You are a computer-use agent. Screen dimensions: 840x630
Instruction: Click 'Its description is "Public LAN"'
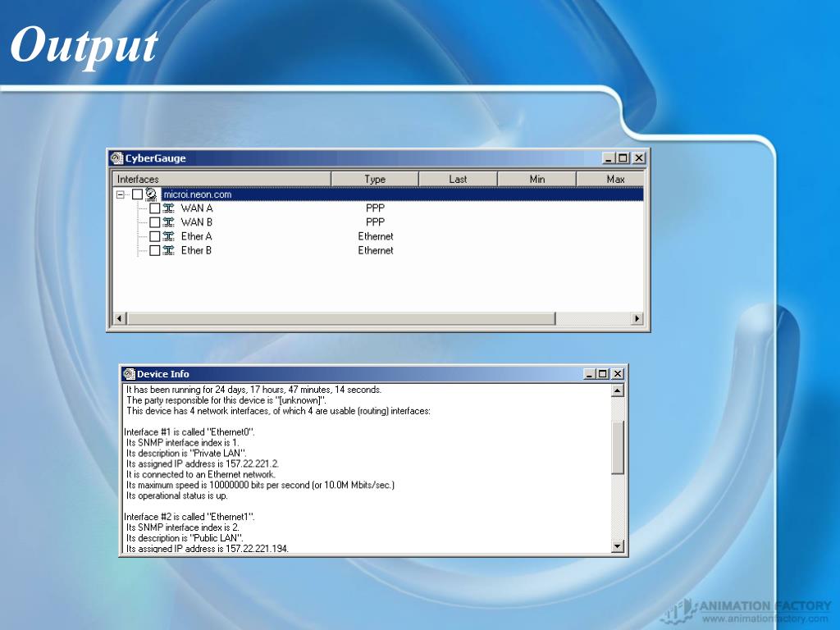click(x=185, y=538)
